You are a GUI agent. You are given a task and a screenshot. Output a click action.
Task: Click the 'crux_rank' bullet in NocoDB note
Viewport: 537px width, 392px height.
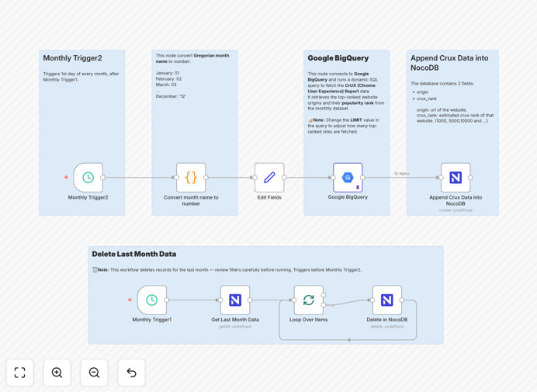tap(427, 99)
